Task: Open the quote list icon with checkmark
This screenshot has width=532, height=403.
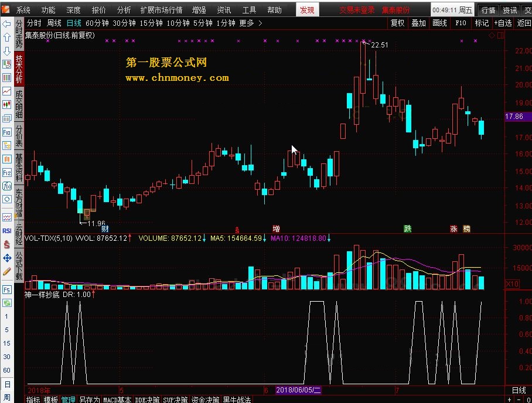Action: (6, 64)
